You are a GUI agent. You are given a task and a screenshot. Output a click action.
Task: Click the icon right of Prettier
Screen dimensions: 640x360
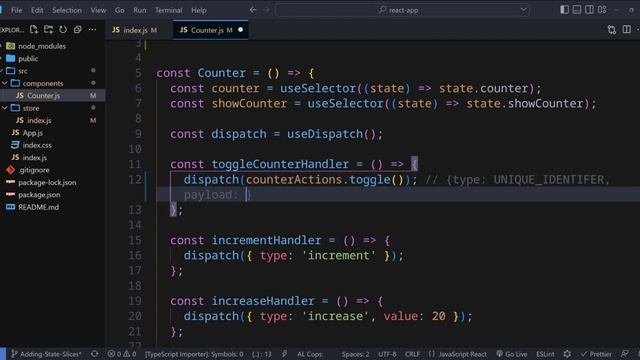coord(624,354)
